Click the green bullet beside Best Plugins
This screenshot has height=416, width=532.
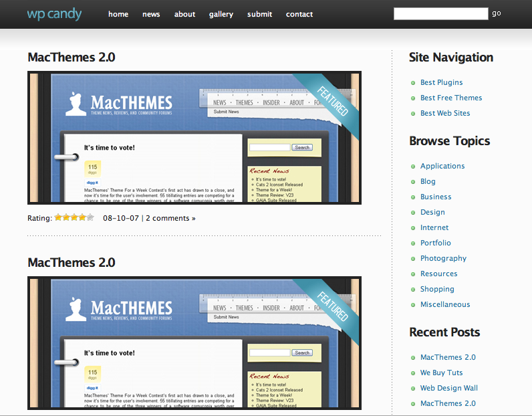coord(413,83)
